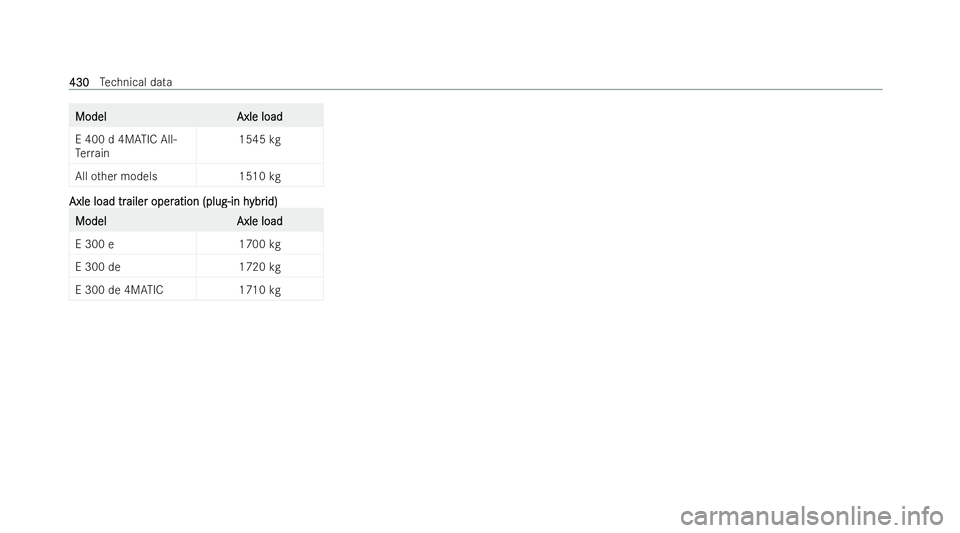Click the 1710 kg value
Screen dimensions: 960x533
click(260, 290)
